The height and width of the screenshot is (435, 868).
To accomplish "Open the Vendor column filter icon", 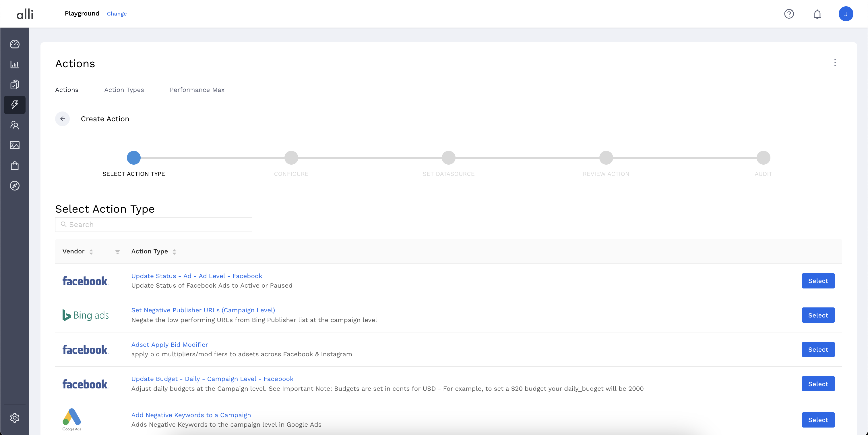I will [117, 252].
